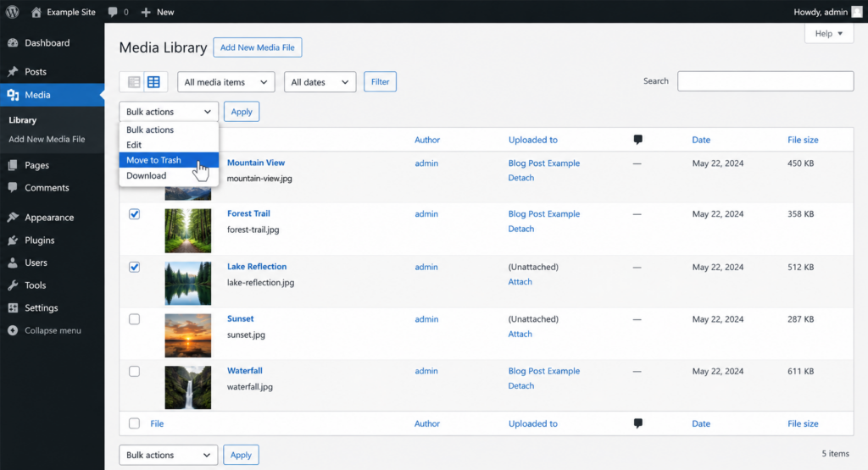Click the comments bubble in the admin bar
Screen dimensions: 868x470
coord(113,12)
